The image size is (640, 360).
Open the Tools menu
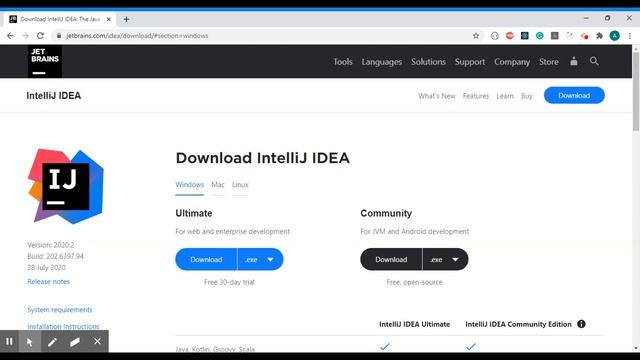point(342,62)
